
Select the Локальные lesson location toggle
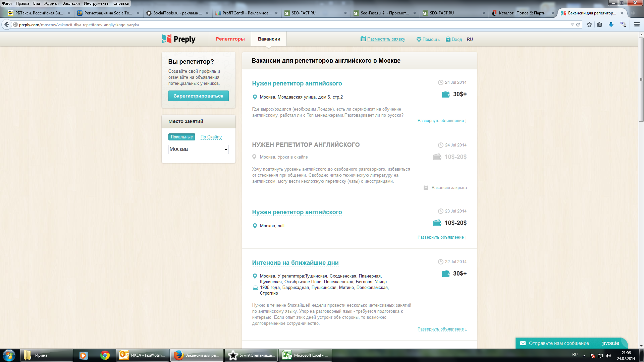[x=181, y=137]
